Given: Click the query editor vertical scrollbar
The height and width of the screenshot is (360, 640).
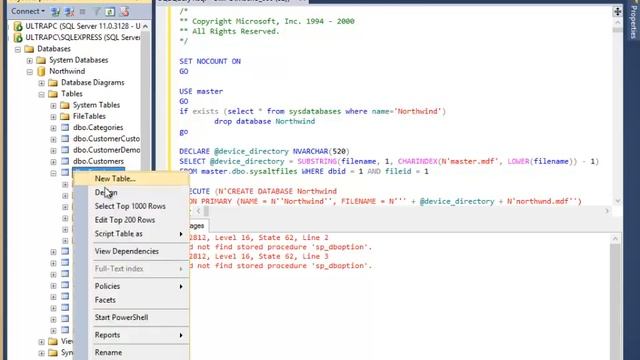Looking at the screenshot, I should pos(617,110).
